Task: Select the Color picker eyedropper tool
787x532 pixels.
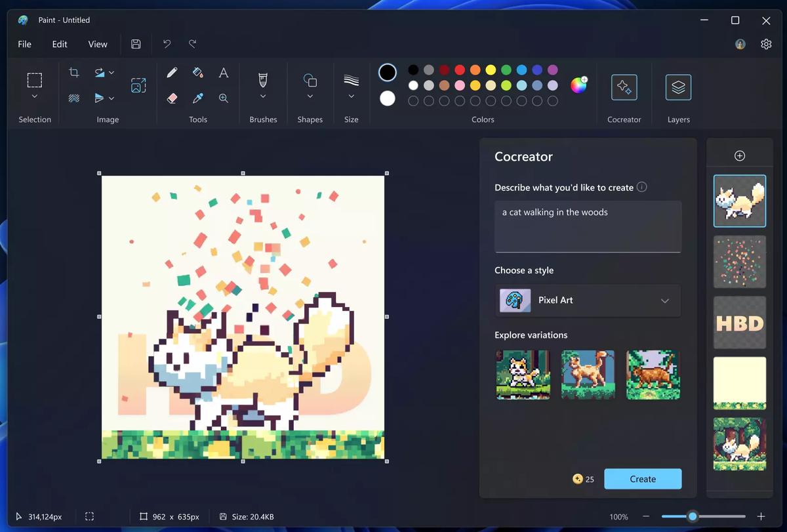Action: pyautogui.click(x=197, y=98)
